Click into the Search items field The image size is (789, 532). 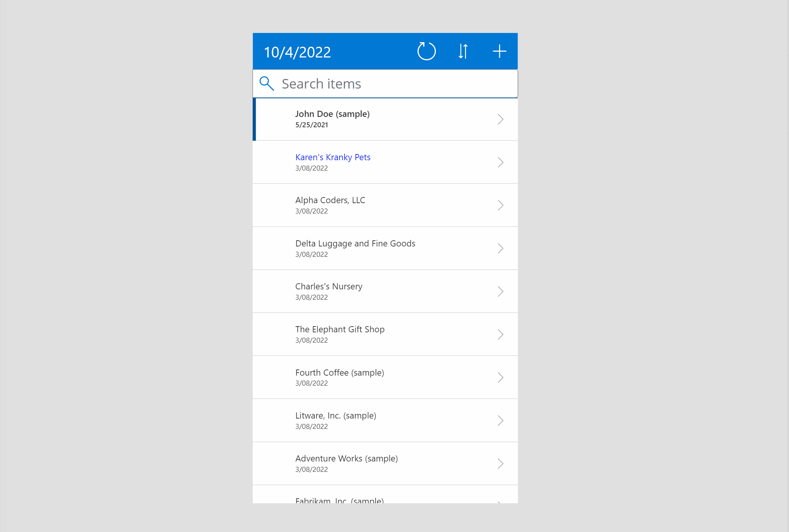click(385, 83)
